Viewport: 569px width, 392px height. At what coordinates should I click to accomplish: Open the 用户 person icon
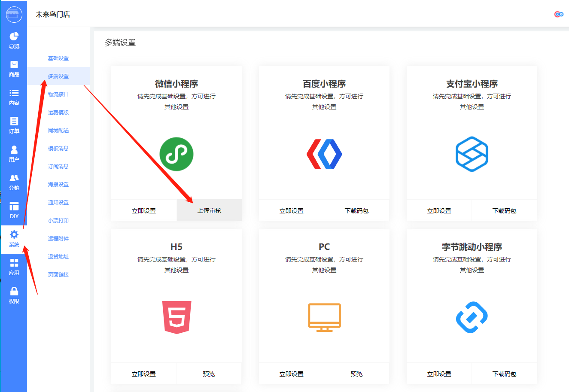pyautogui.click(x=14, y=149)
